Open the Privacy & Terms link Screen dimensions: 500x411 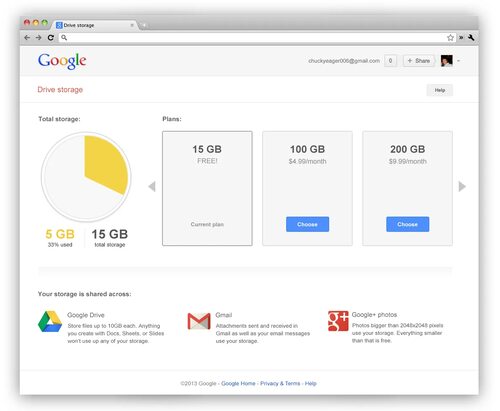click(x=280, y=383)
